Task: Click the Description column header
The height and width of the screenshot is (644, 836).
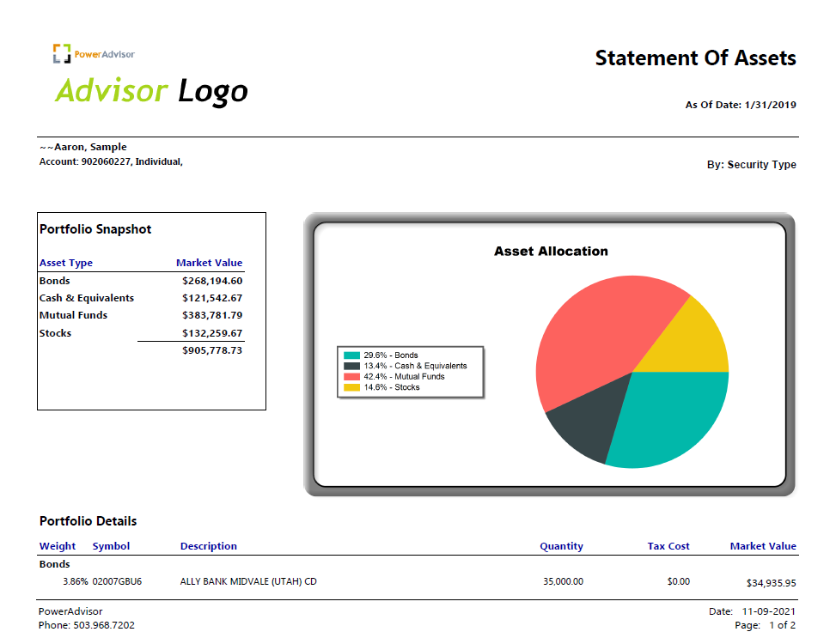Action: coord(209,546)
